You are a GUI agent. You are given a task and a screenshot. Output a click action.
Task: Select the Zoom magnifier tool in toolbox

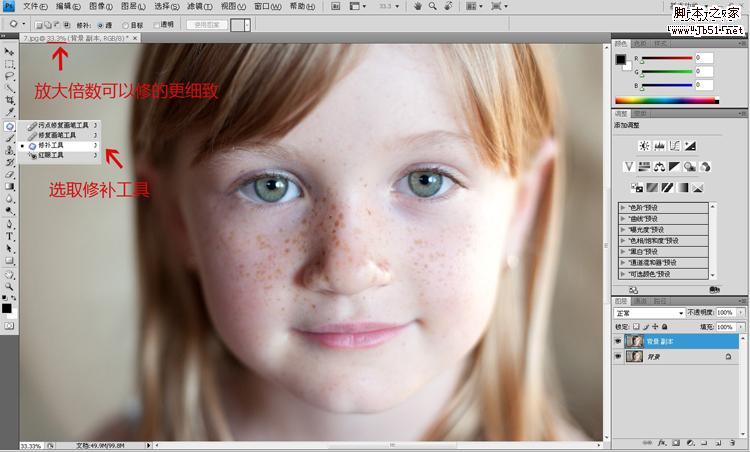(9, 287)
